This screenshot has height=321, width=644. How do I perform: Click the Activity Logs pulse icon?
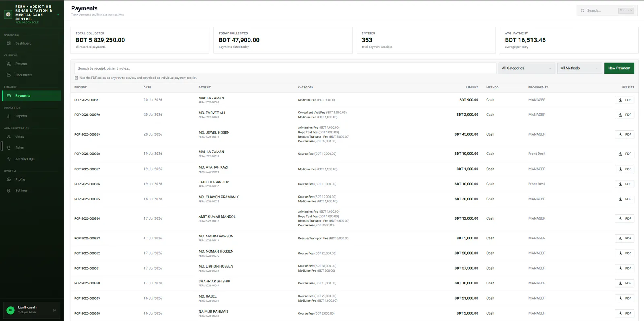coord(9,159)
